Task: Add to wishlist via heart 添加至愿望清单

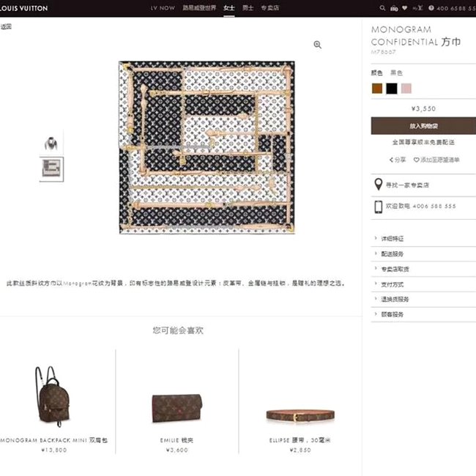Action: click(436, 160)
